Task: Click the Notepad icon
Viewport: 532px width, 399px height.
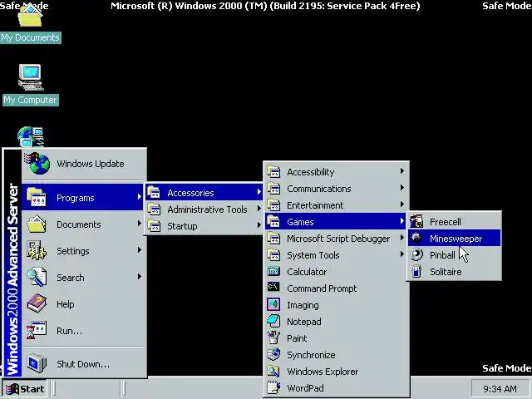Action: click(273, 321)
